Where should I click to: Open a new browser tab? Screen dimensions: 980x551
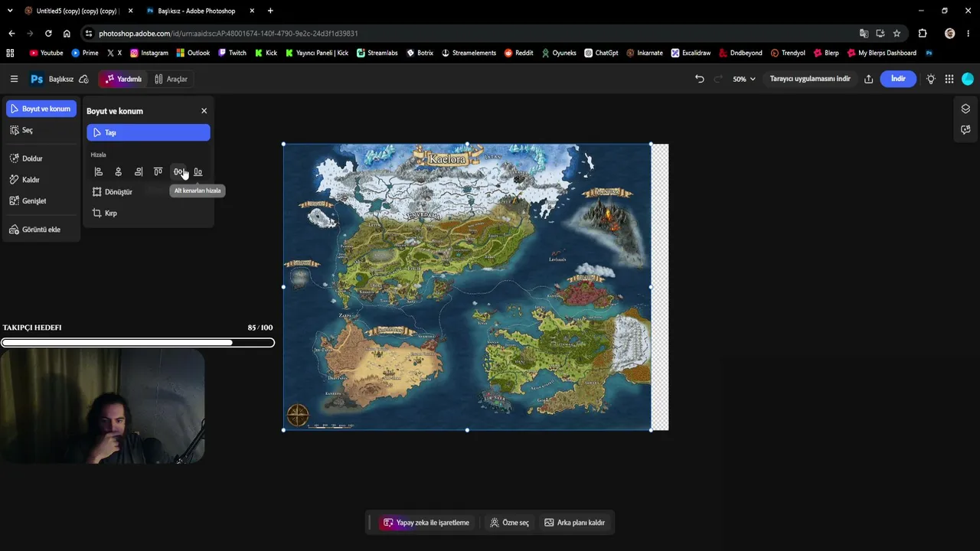270,11
